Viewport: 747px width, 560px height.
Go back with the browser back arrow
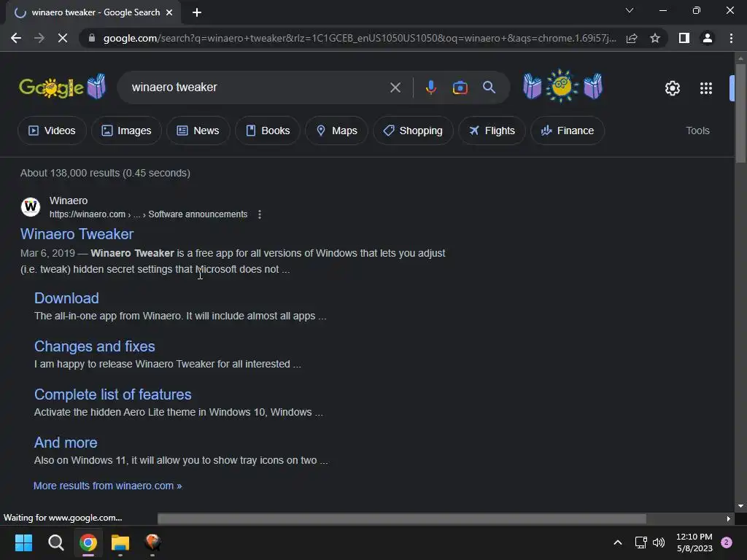point(16,38)
